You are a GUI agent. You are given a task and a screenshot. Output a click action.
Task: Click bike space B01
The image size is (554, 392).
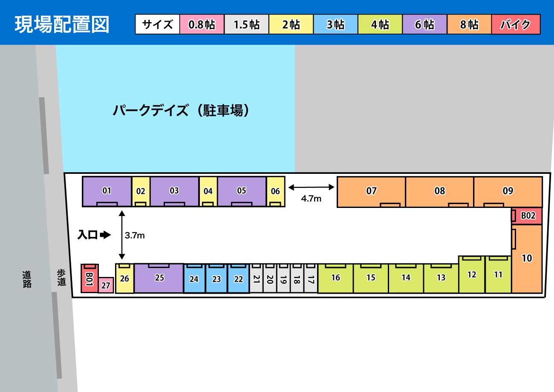coord(89,279)
